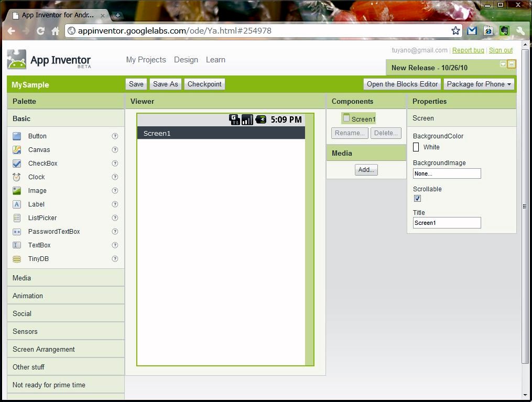Click the TinyDB database icon
Viewport: 532px width, 402px height.
tap(17, 259)
